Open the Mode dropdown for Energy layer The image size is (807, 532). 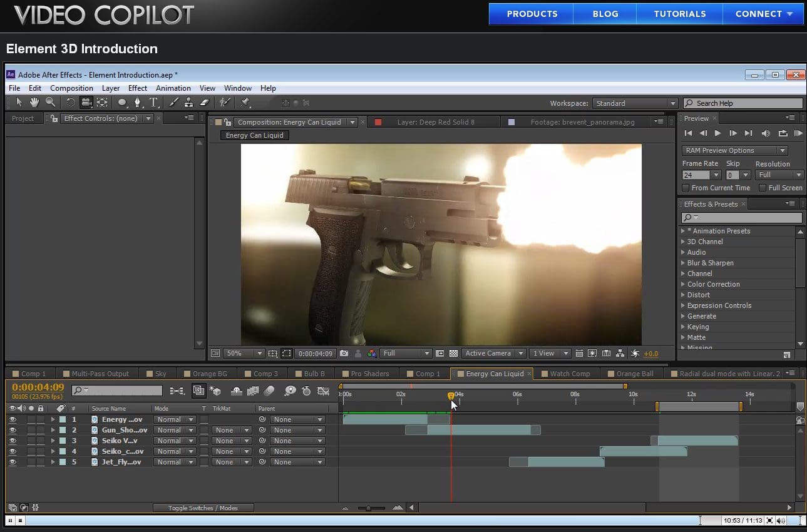point(175,419)
